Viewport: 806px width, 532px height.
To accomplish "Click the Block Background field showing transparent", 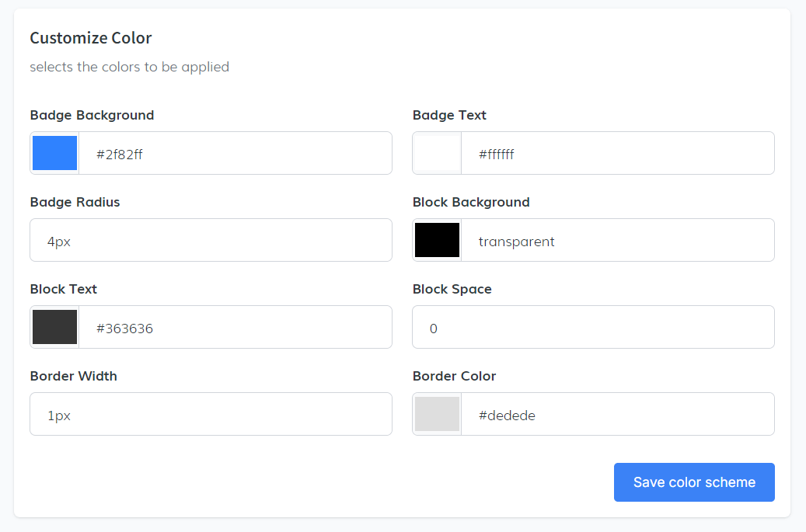I will [617, 241].
